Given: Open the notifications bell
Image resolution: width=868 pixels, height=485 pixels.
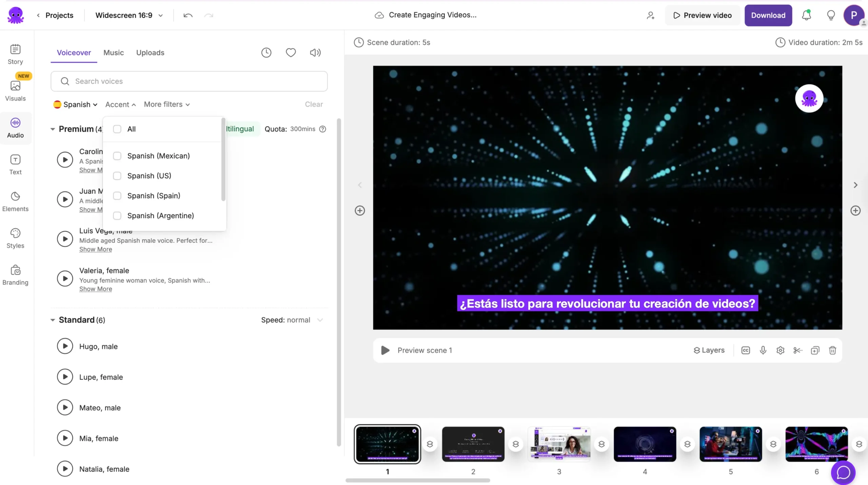Looking at the screenshot, I should [806, 15].
